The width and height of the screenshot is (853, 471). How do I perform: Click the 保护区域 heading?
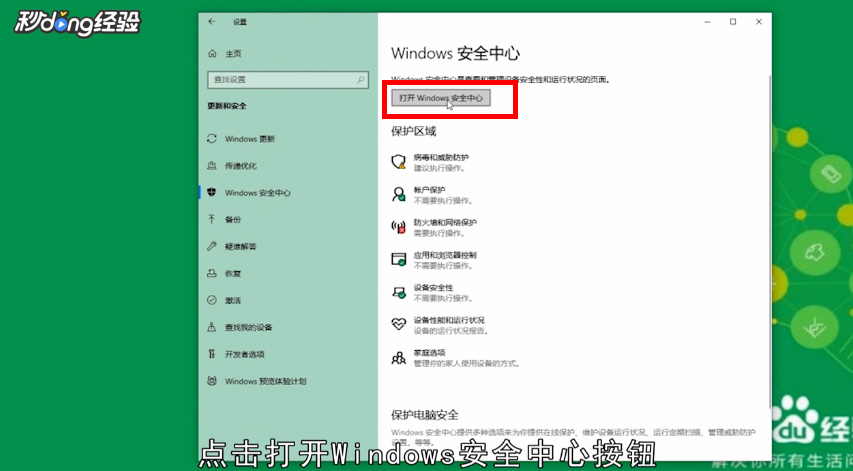pyautogui.click(x=413, y=131)
